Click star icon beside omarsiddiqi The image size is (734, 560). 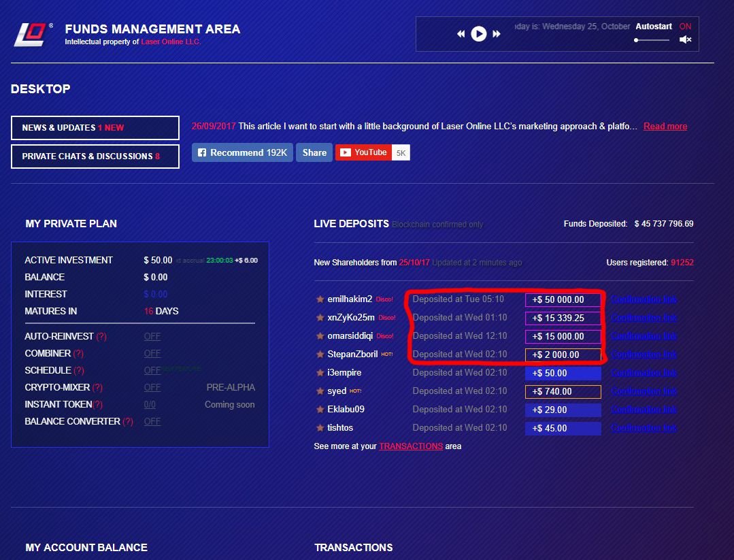pos(320,336)
